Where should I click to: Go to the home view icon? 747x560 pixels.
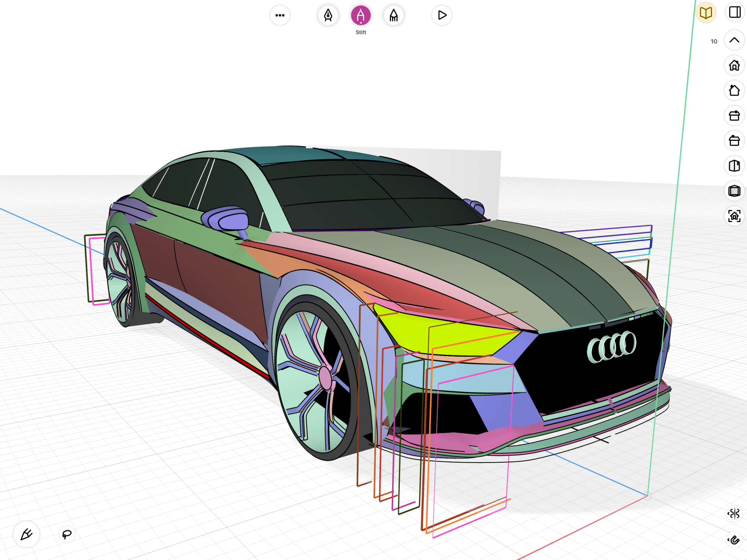[734, 65]
